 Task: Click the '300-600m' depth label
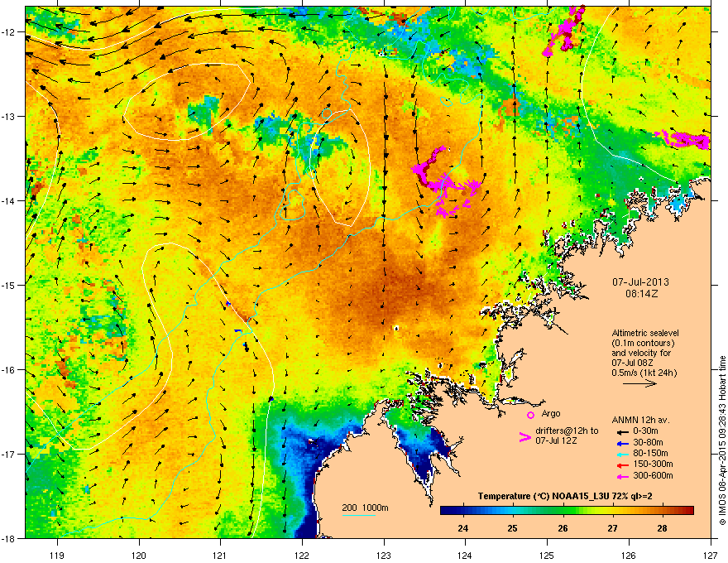[653, 476]
